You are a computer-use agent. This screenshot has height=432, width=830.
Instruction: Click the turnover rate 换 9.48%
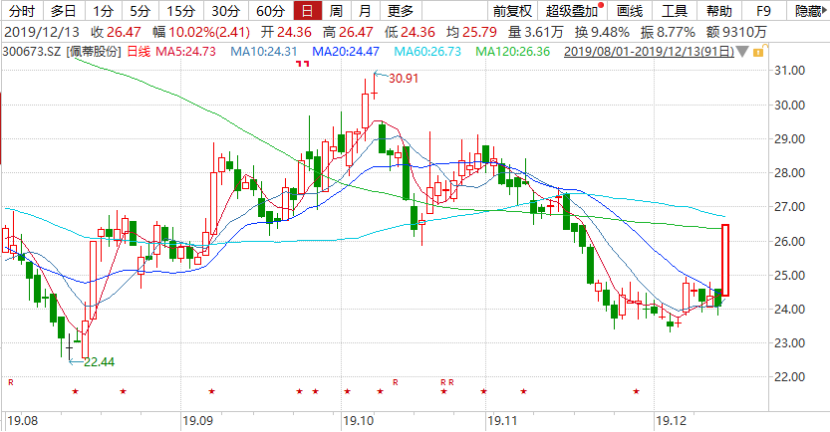[602, 32]
